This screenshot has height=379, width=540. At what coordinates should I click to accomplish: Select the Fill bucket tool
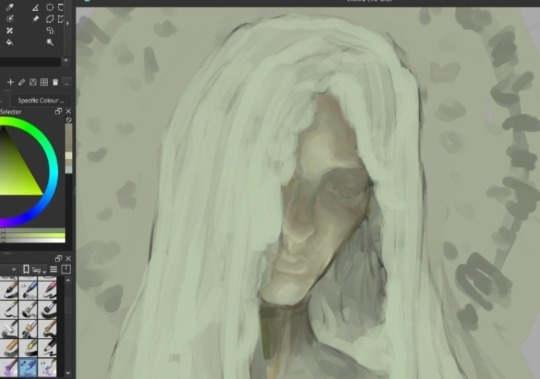(10, 42)
